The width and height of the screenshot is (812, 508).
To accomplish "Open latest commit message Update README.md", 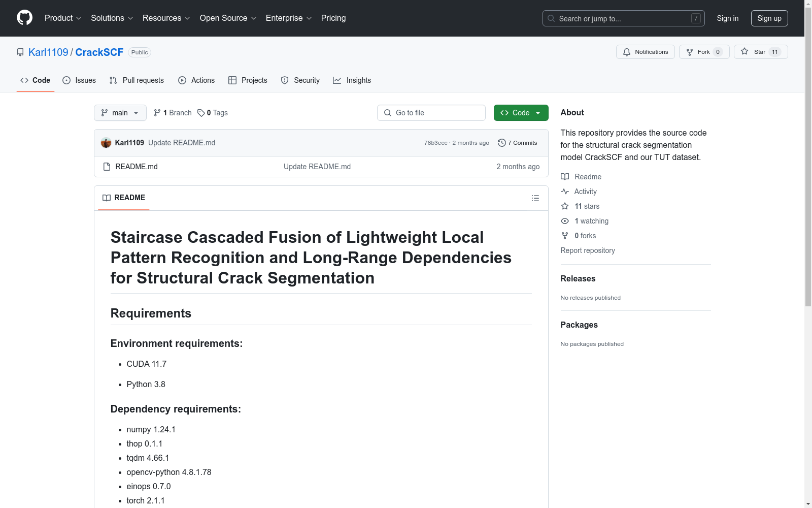I will [182, 143].
